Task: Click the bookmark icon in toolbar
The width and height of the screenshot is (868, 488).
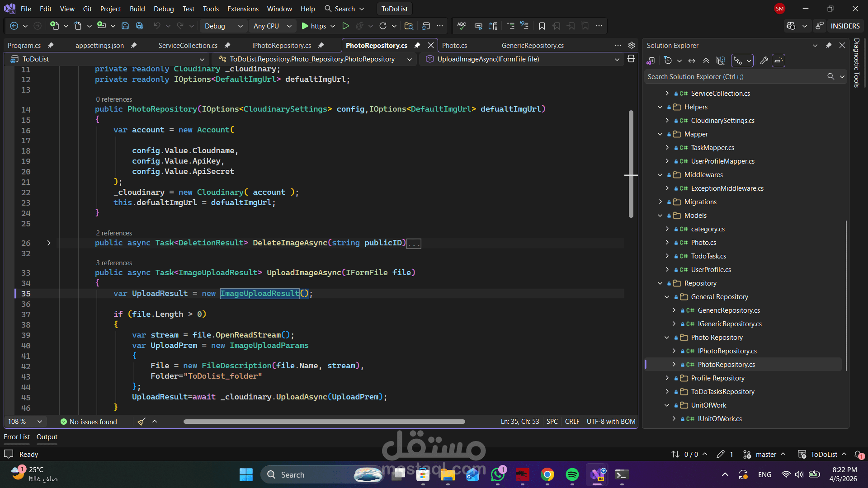Action: click(x=542, y=26)
